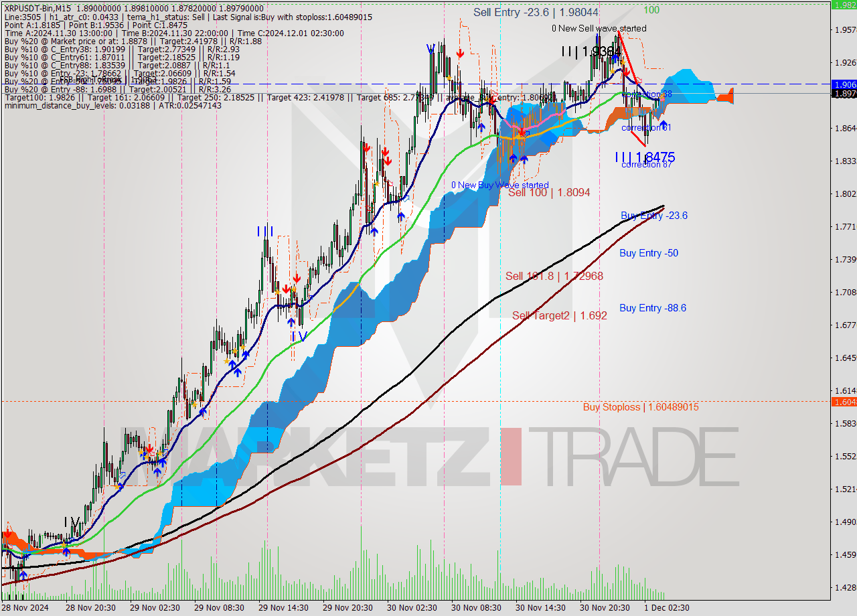The width and height of the screenshot is (857, 616).
Task: Click the '29 Nov 14:30' time axis label
Action: (x=283, y=608)
